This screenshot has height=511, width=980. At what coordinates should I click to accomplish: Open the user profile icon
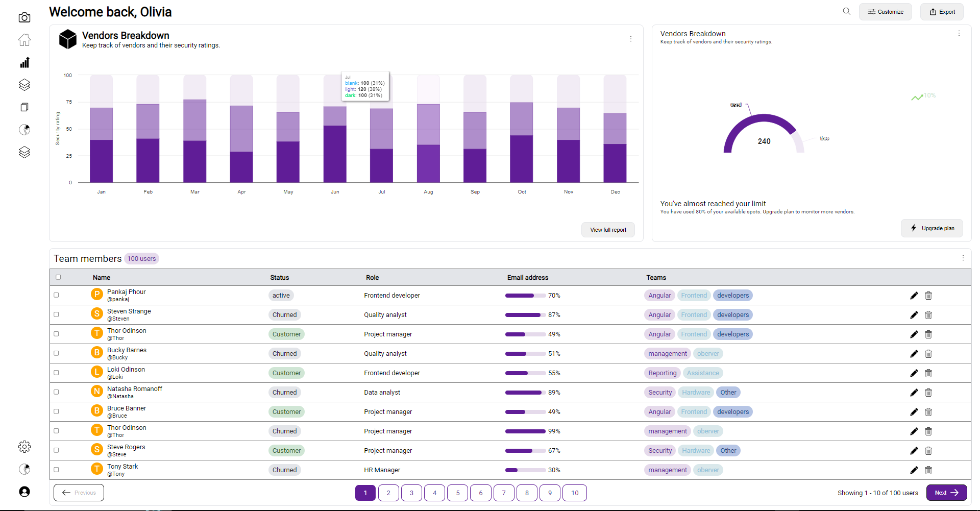tap(24, 492)
